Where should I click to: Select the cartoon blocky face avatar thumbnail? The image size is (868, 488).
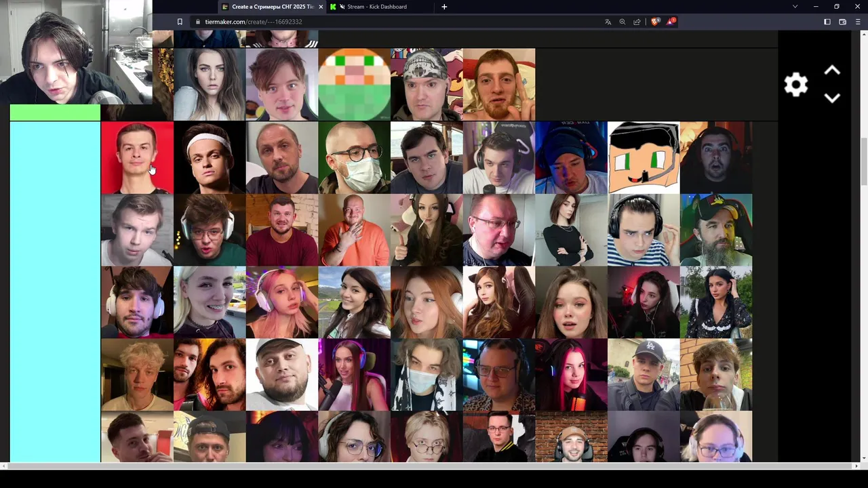coord(644,158)
